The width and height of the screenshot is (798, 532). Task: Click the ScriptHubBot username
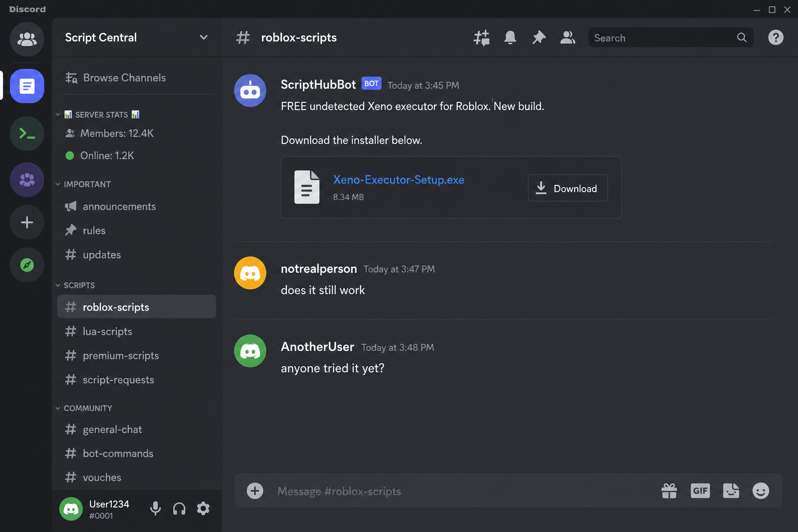[x=318, y=85]
